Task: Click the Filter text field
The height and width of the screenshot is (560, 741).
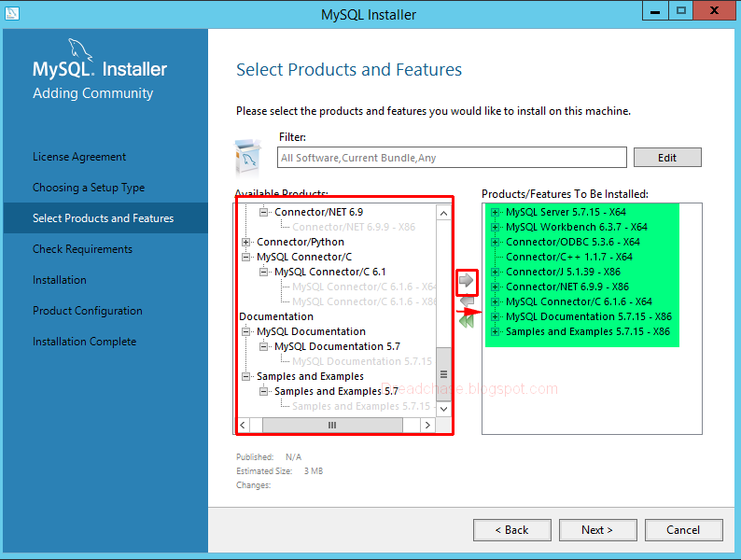Action: click(x=452, y=158)
